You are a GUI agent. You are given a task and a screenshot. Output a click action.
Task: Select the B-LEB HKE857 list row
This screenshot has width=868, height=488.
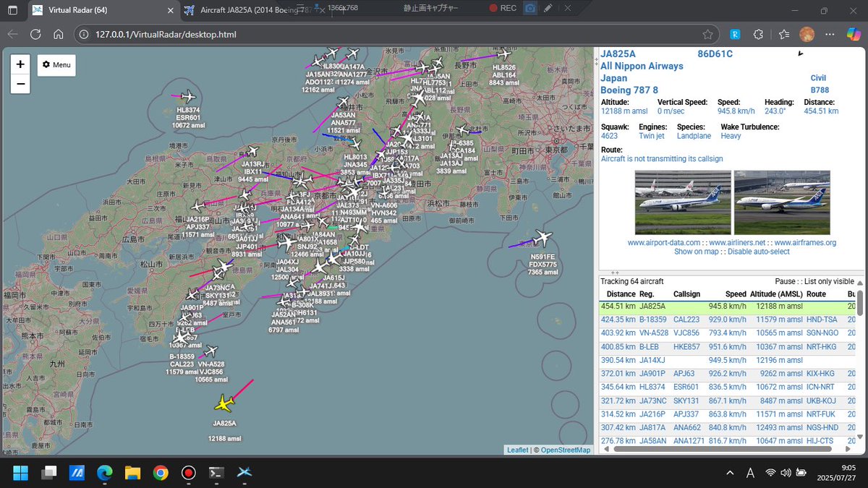tap(727, 347)
